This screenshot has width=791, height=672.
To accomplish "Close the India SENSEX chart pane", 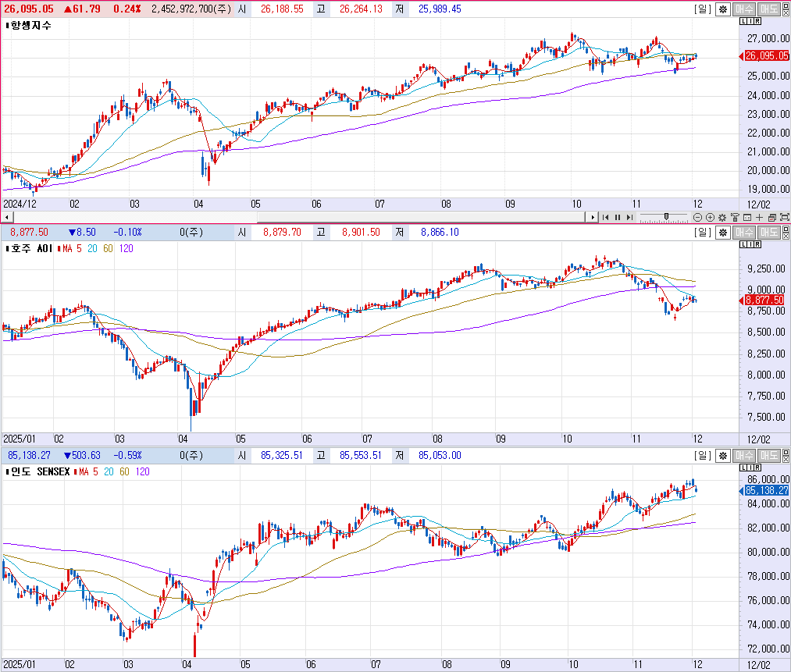I will (786, 459).
